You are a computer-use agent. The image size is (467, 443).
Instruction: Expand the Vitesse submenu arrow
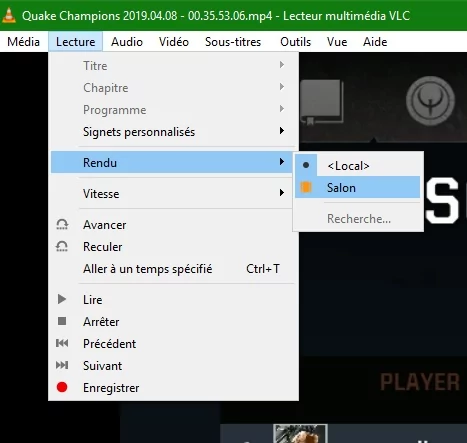(x=282, y=193)
